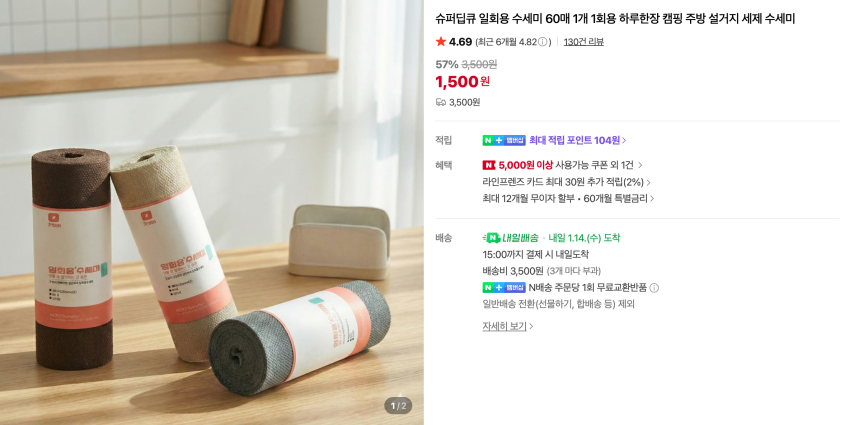849x425 pixels.
Task: Expand 라인프렌즈 카드 추가 적립 chevron
Action: (x=649, y=182)
